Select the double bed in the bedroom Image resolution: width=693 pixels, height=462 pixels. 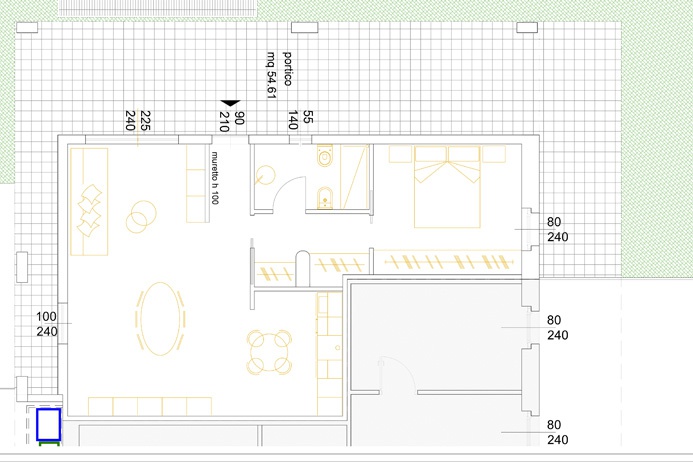[448, 186]
